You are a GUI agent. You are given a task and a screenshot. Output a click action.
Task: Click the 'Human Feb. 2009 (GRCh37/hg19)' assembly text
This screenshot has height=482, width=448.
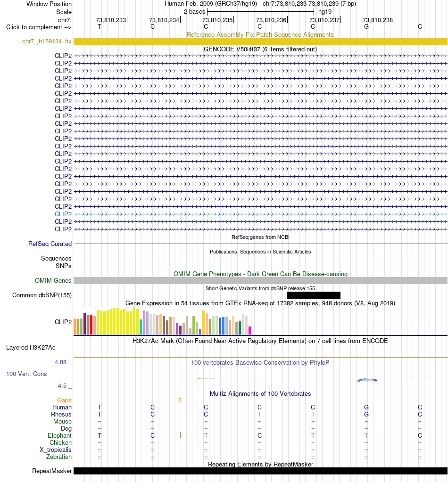pyautogui.click(x=211, y=4)
